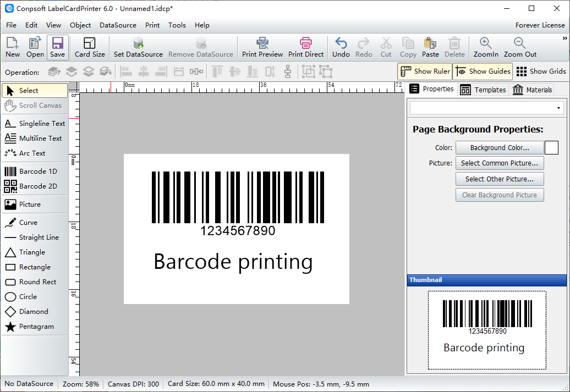
Task: Open the Edit menu
Action: 31,25
